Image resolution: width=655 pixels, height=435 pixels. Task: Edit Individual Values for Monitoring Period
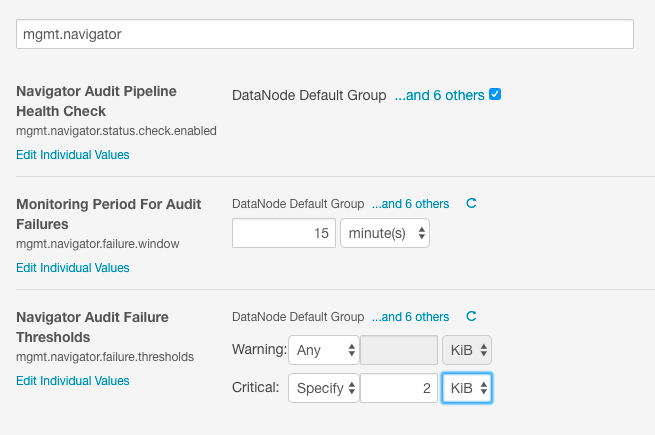[73, 267]
